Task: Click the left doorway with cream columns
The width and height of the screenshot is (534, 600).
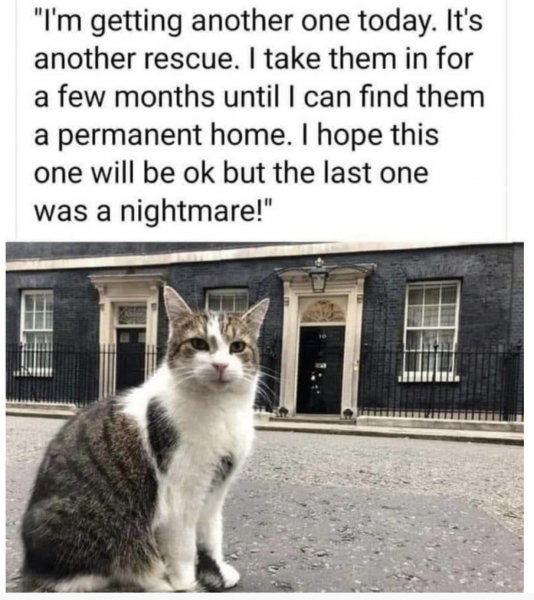Action: 129,337
